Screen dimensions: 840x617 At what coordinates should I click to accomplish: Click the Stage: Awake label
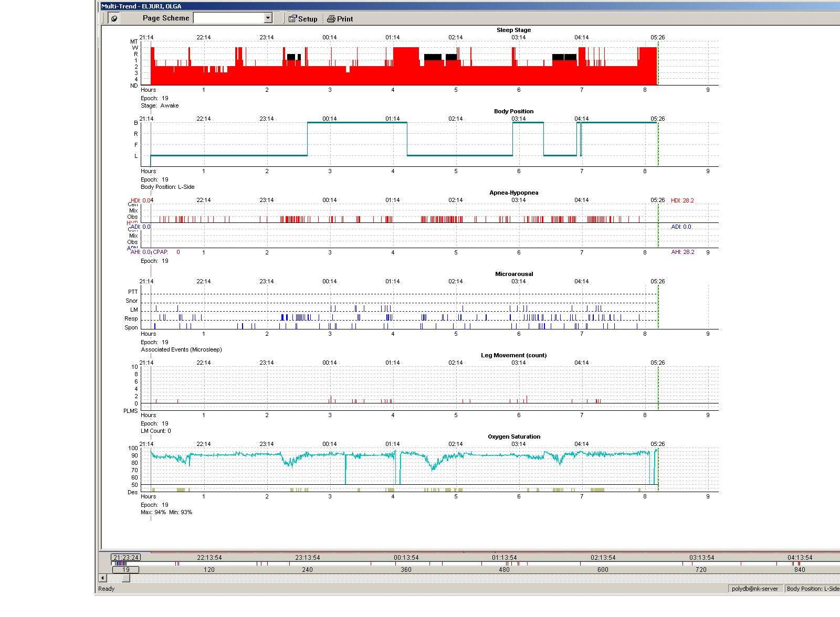[x=160, y=105]
